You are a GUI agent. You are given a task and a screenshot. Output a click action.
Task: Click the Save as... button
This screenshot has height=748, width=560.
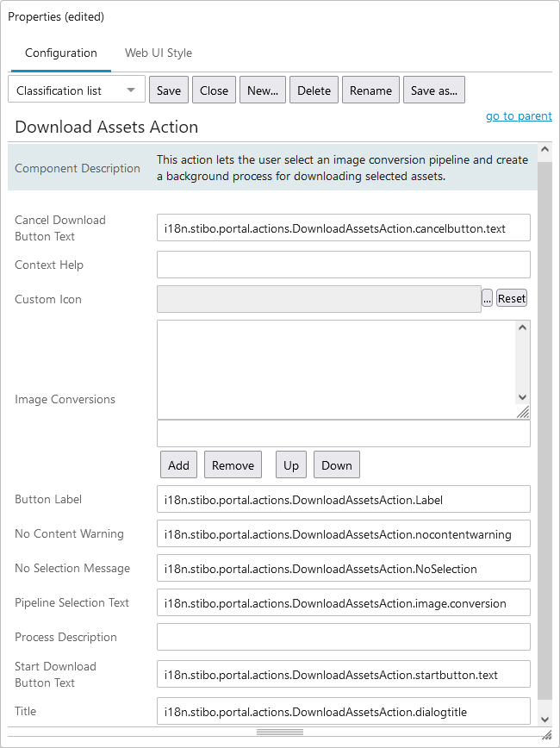435,90
